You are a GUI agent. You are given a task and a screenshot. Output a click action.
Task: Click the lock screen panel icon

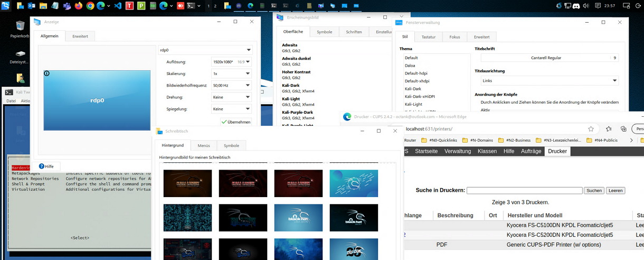point(626,6)
